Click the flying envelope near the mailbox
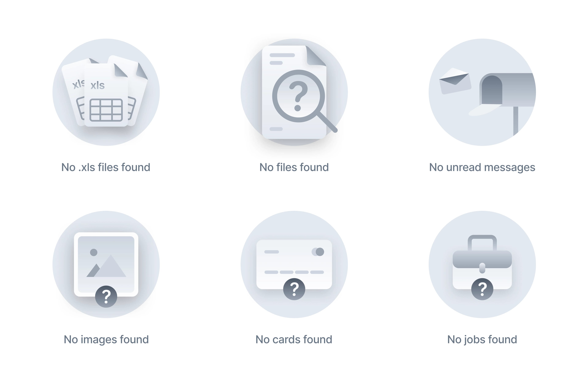588x384 pixels. 455,81
